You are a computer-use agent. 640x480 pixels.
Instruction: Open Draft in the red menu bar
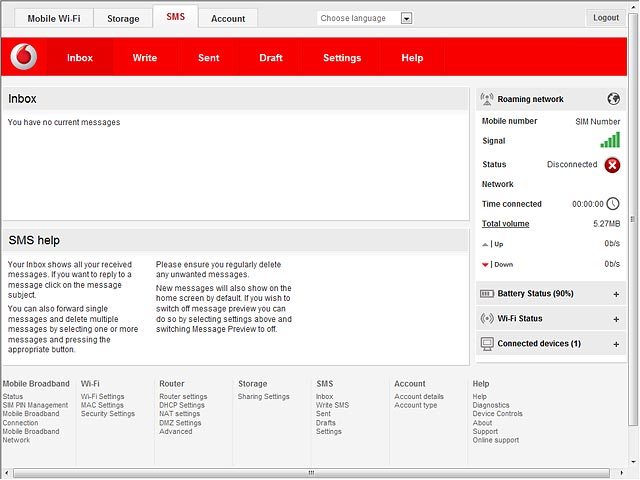[x=271, y=58]
